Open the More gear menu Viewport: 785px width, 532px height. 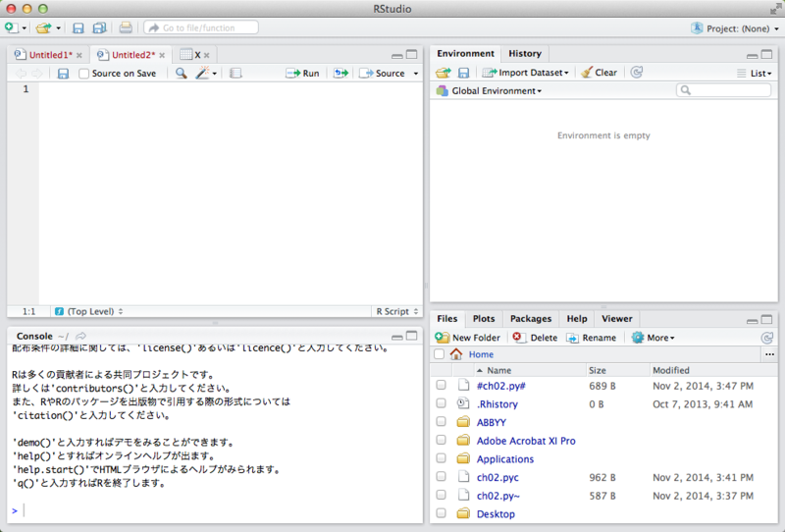click(653, 338)
